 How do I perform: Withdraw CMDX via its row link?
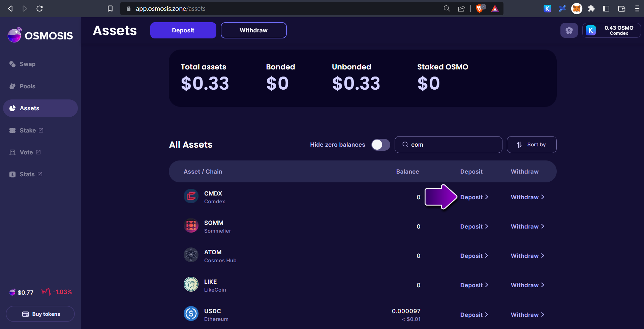(527, 197)
